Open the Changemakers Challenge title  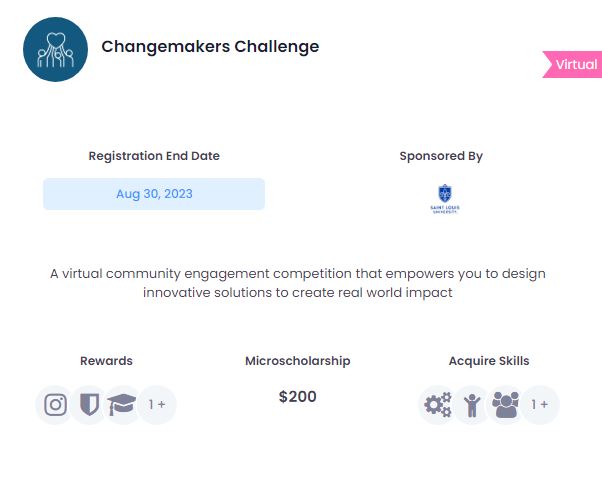210,46
